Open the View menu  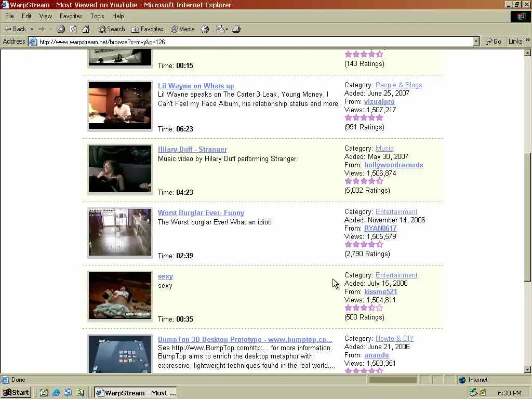[x=46, y=16]
